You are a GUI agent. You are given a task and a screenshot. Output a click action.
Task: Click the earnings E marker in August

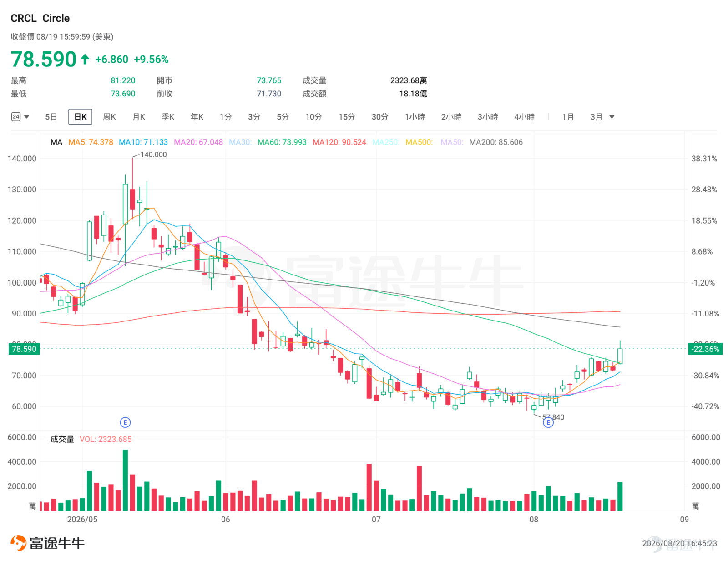548,423
